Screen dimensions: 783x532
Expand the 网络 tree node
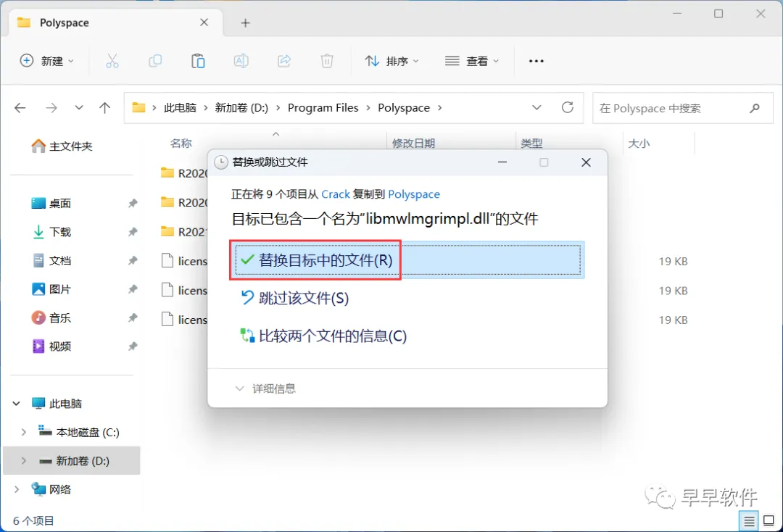click(17, 489)
